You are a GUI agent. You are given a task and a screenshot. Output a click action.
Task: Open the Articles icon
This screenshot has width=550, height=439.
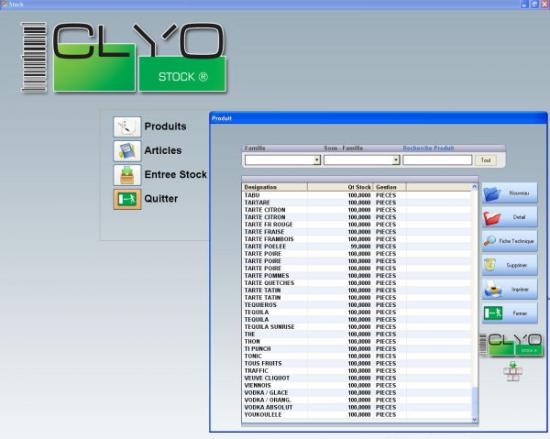coord(127,151)
